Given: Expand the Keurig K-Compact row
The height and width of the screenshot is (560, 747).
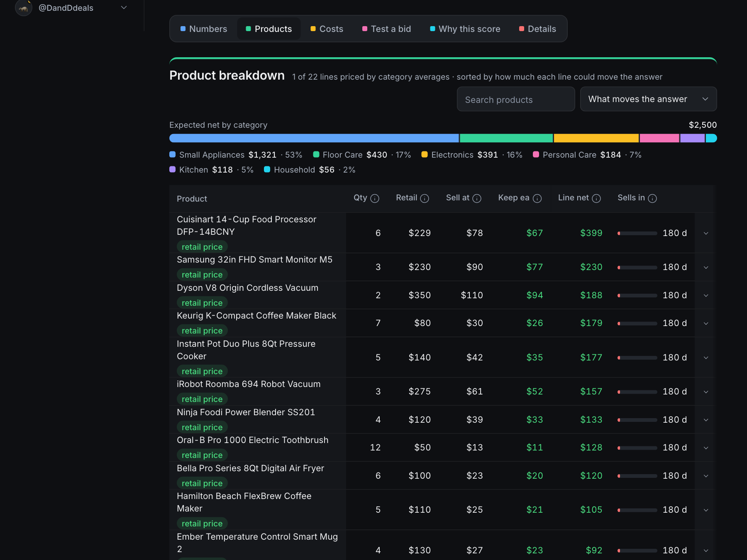Looking at the screenshot, I should [x=706, y=323].
